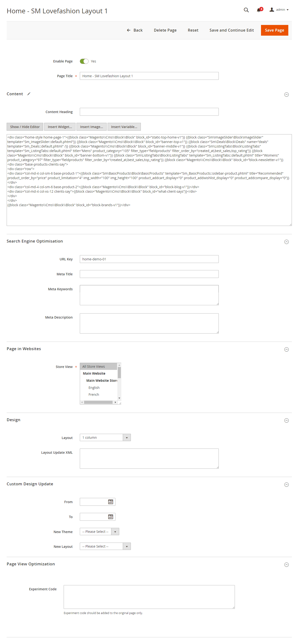This screenshot has width=299, height=644.
Task: Click the Layout Update XML textarea
Action: pyautogui.click(x=149, y=458)
